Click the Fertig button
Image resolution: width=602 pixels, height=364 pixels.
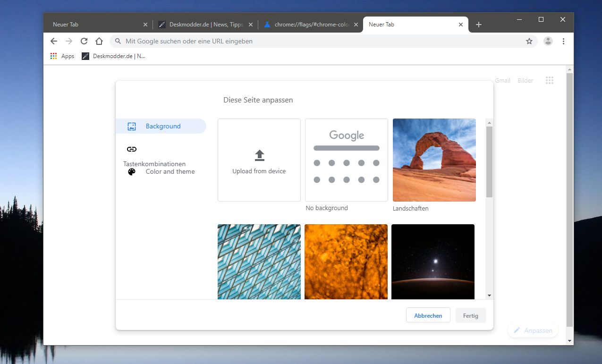click(x=471, y=315)
